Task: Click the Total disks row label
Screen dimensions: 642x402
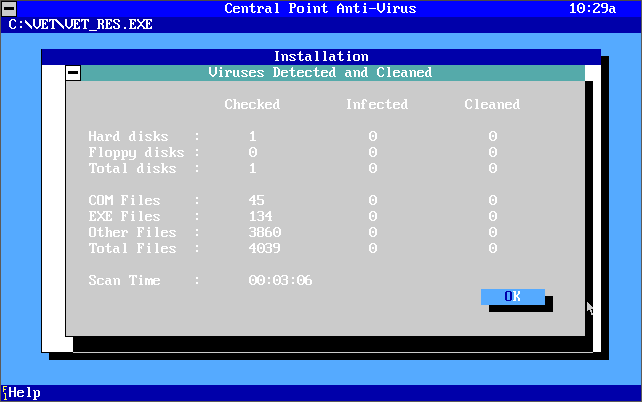Action: (132, 168)
